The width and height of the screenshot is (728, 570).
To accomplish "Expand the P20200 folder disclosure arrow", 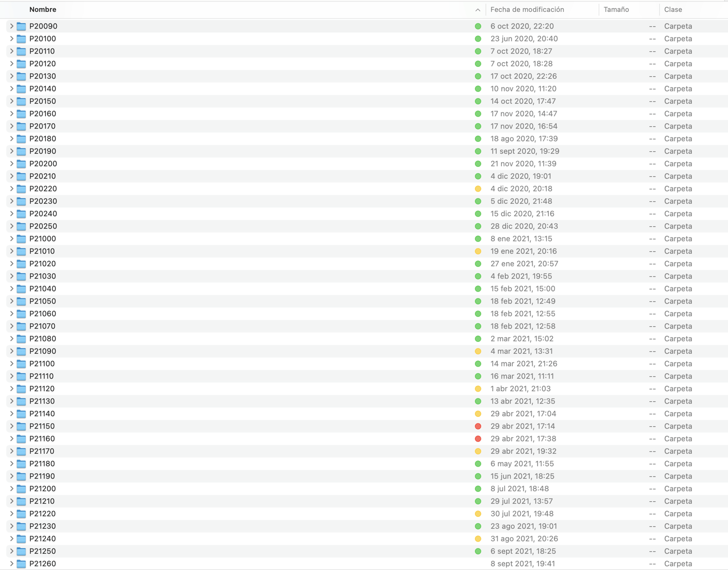I will click(11, 164).
